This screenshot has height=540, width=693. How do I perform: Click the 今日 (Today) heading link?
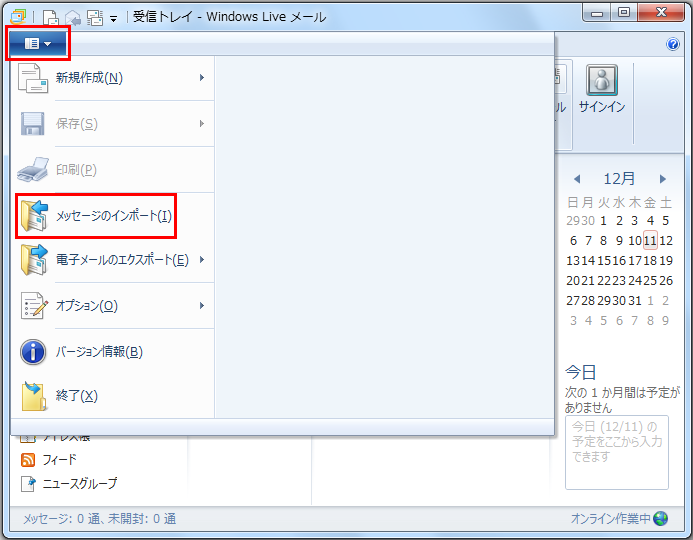581,372
